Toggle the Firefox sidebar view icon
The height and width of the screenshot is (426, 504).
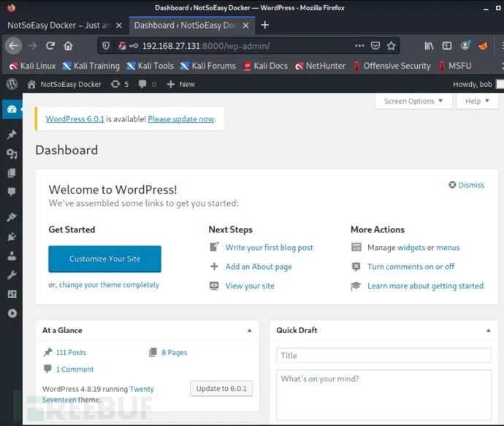coord(447,46)
